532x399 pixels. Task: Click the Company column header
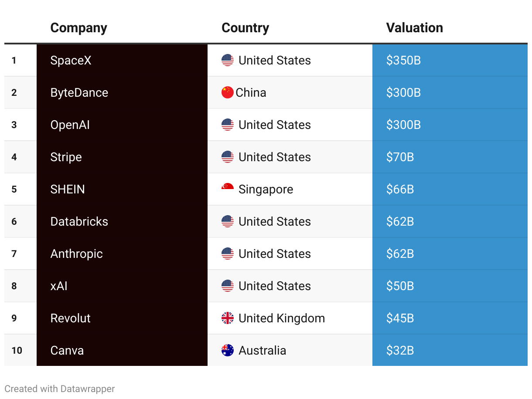point(78,28)
